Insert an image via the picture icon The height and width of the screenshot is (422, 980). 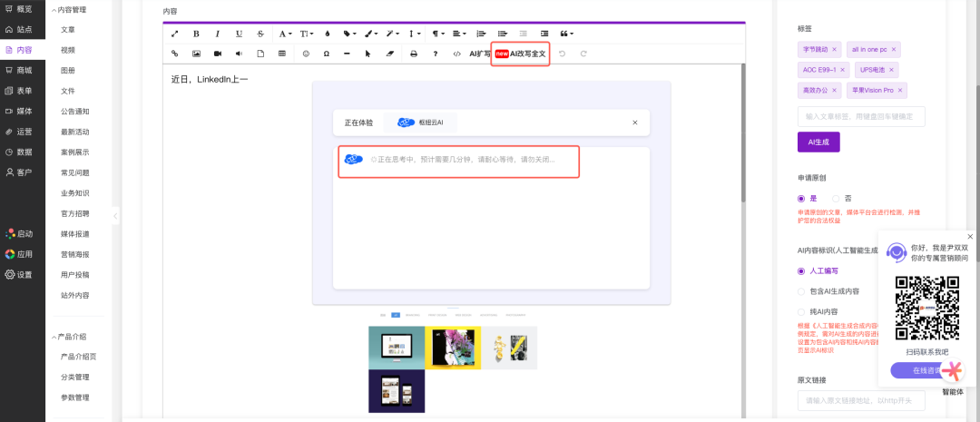(196, 54)
